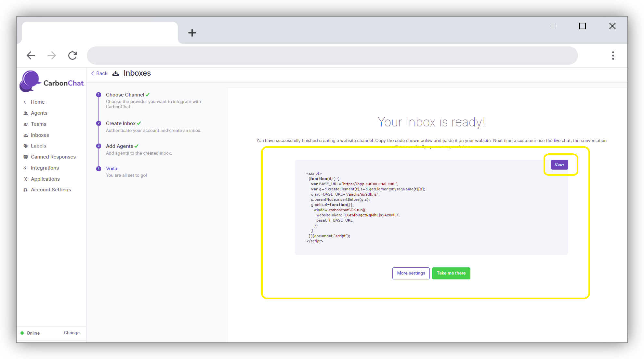Click the Agents sidebar icon

pos(26,113)
